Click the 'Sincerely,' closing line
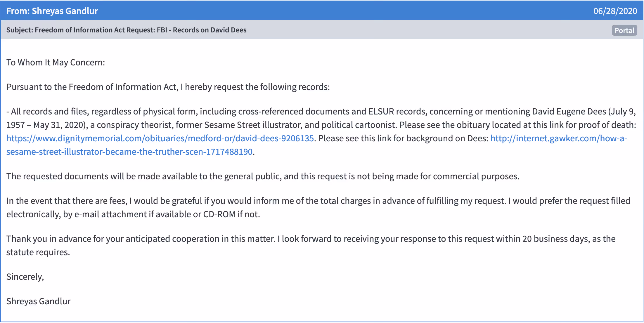 coord(25,277)
